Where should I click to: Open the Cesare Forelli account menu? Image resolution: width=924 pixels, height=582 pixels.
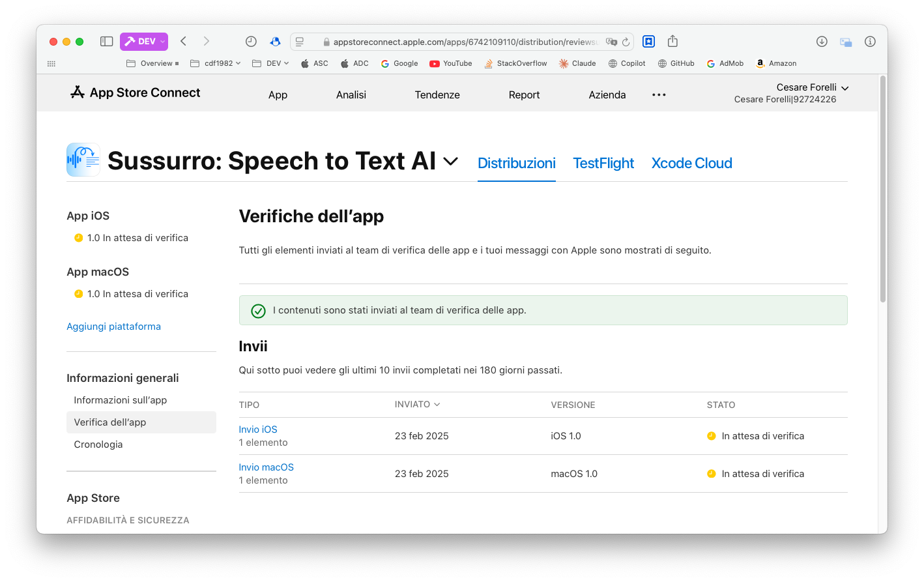[x=792, y=93]
